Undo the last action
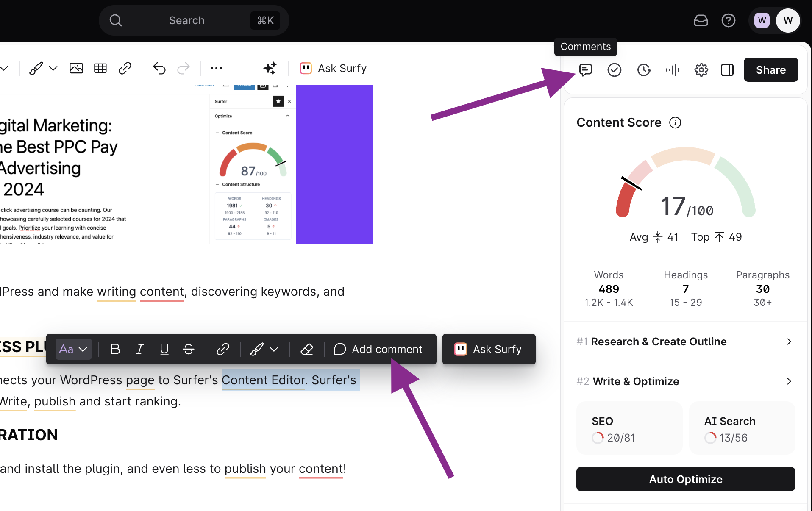Screen dimensions: 812x511 pyautogui.click(x=159, y=68)
